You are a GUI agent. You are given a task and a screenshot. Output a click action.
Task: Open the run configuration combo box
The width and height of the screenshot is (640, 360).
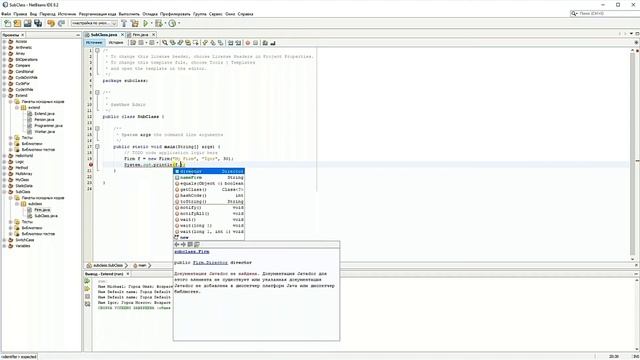point(94,24)
